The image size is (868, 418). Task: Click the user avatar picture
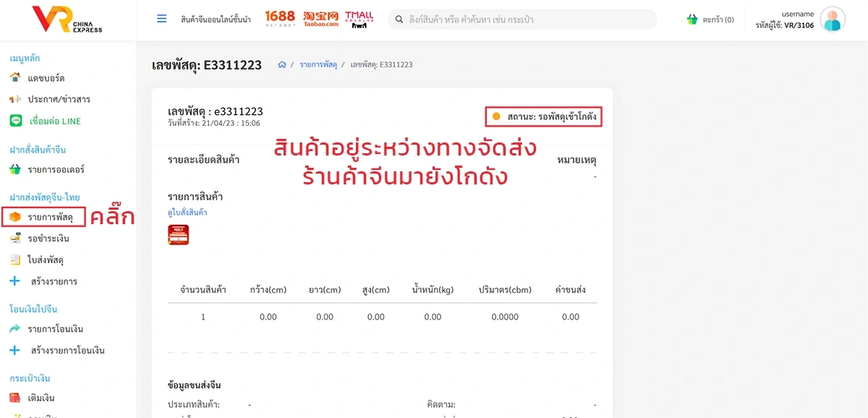click(x=833, y=20)
